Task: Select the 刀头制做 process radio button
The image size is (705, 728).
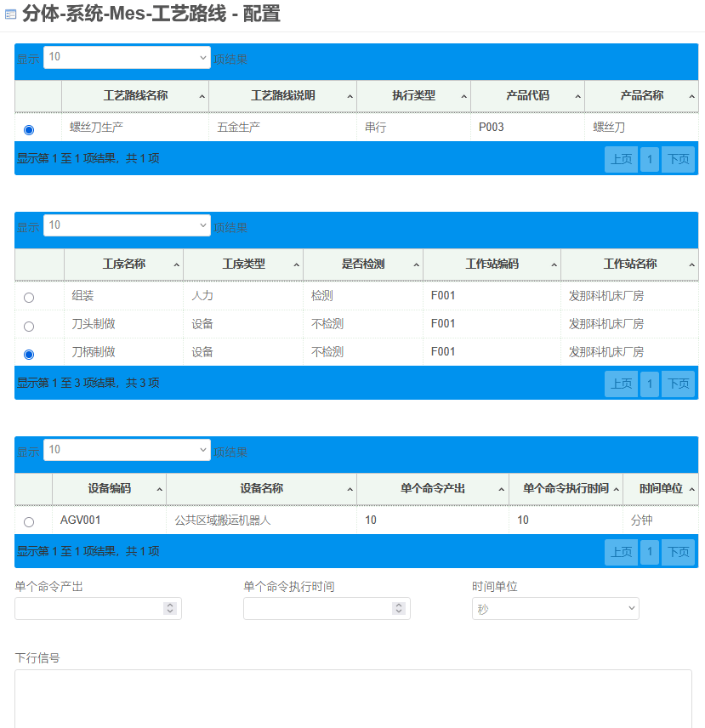Action: (x=29, y=327)
